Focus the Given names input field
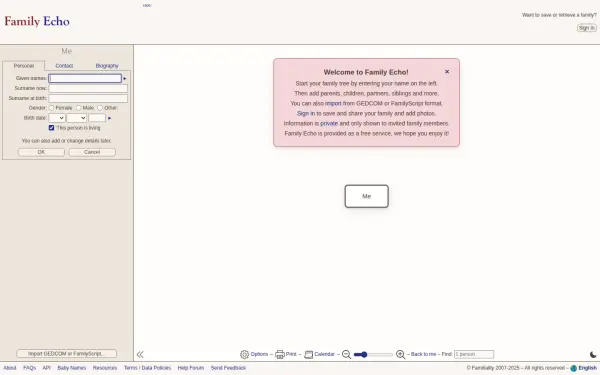Screen dimensions: 600x375 [x=85, y=78]
